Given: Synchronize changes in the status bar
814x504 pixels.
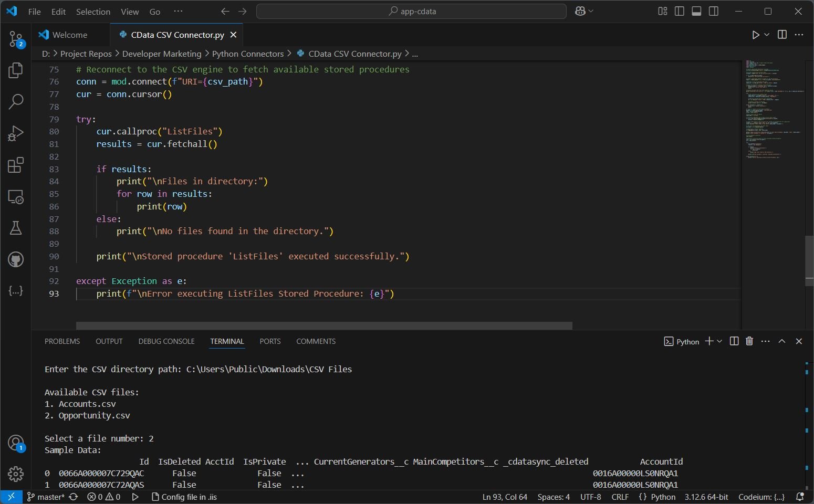Looking at the screenshot, I should tap(74, 497).
